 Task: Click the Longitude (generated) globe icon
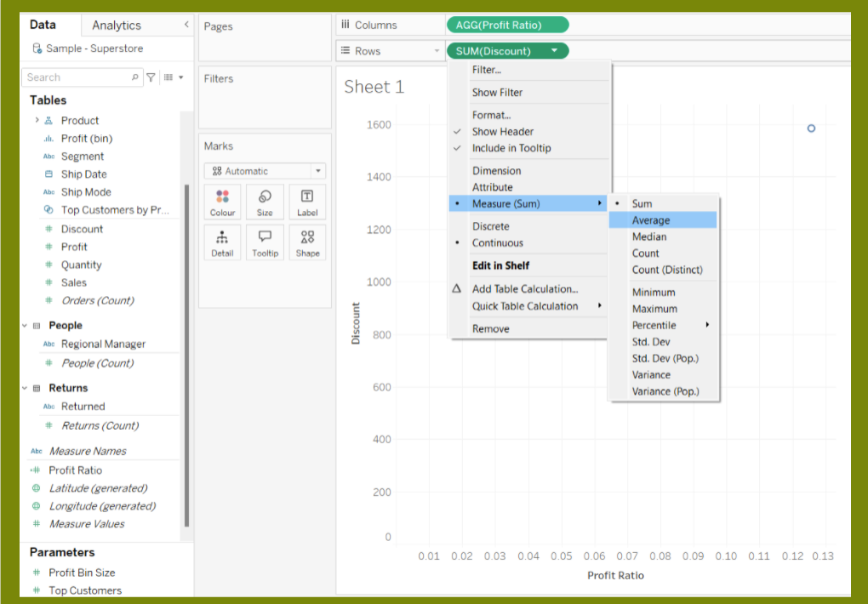pyautogui.click(x=36, y=506)
